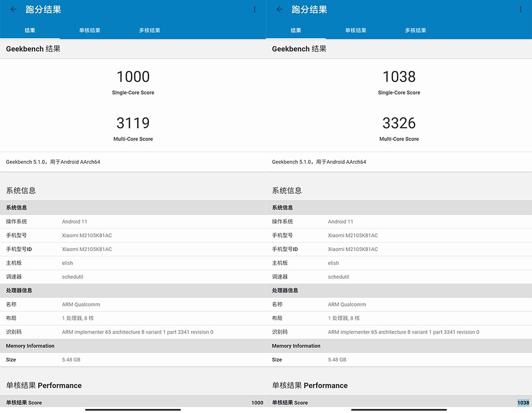
Task: Click Android 11 value in left screenshot
Action: click(74, 221)
